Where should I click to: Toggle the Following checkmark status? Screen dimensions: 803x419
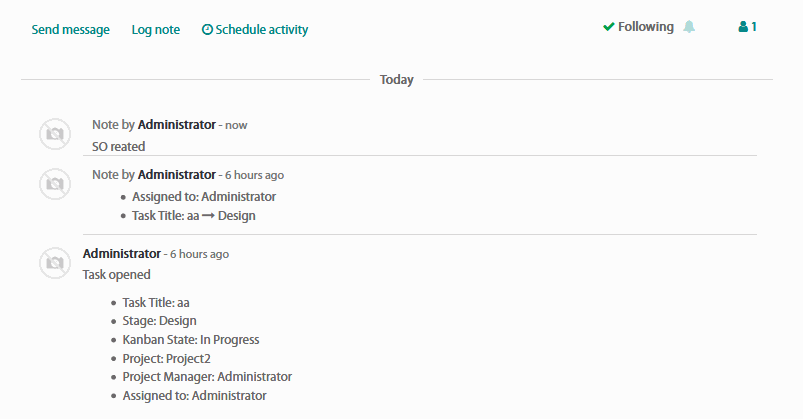click(x=609, y=27)
